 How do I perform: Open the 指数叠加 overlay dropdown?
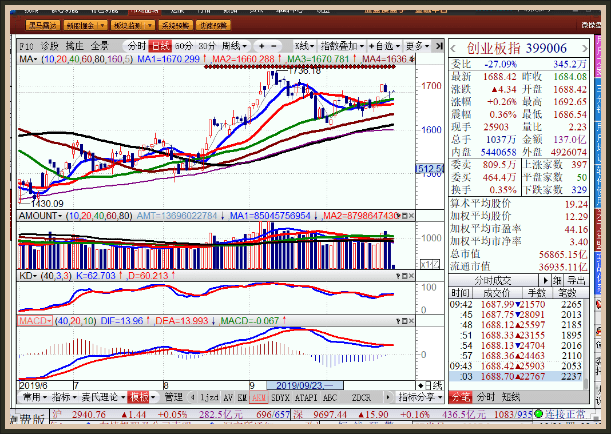[342, 46]
